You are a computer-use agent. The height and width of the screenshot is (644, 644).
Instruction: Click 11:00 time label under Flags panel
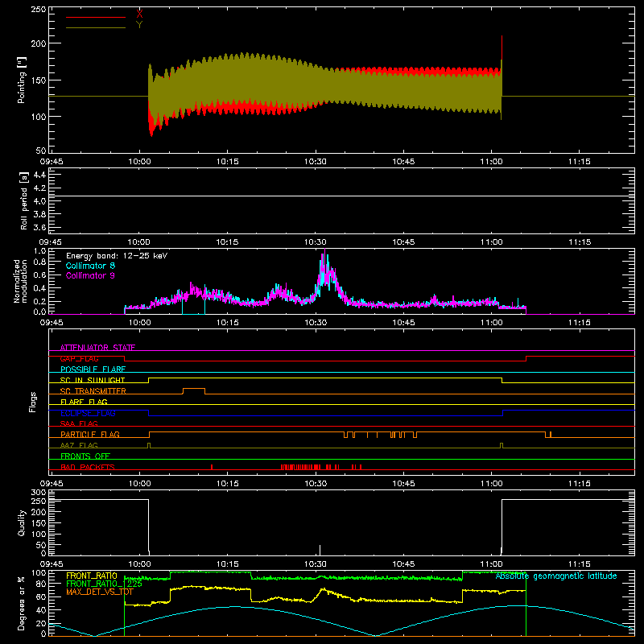[x=492, y=484]
